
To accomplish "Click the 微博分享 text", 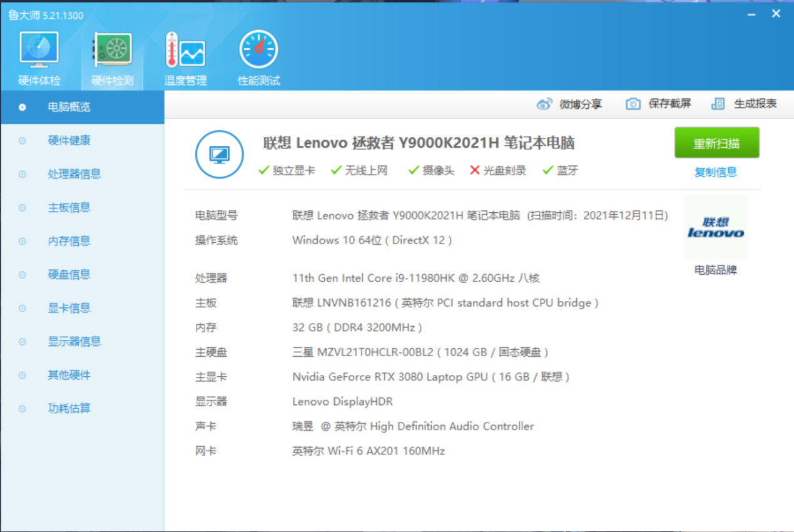I will coord(581,105).
